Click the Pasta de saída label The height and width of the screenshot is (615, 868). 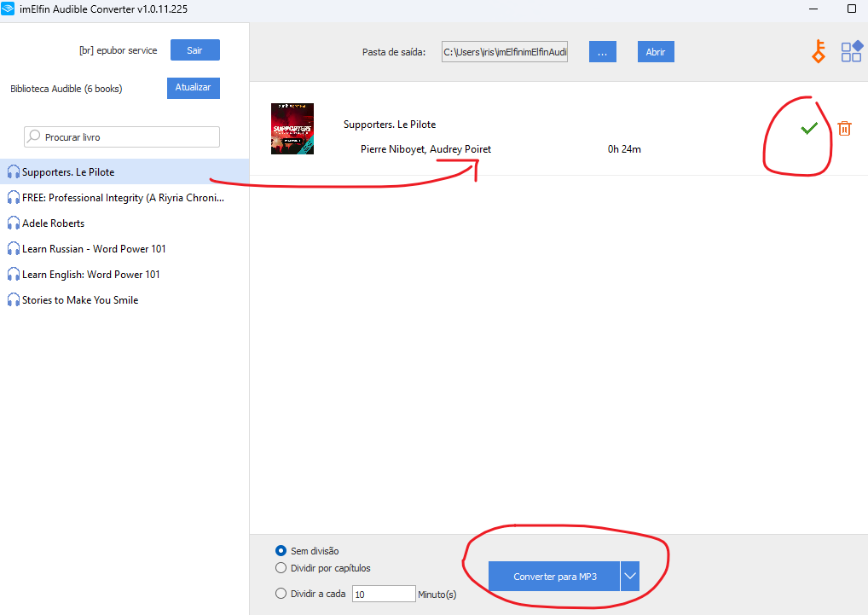[394, 52]
